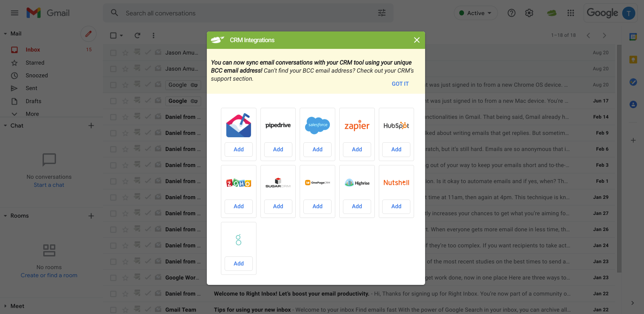Check the Feb 14 Daniel email checkbox
Screen dimensions: 644x314
(x=113, y=117)
